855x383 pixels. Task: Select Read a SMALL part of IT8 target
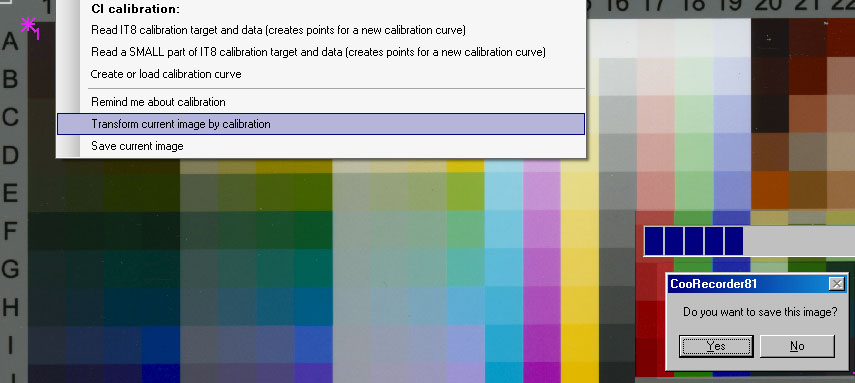coord(321,52)
